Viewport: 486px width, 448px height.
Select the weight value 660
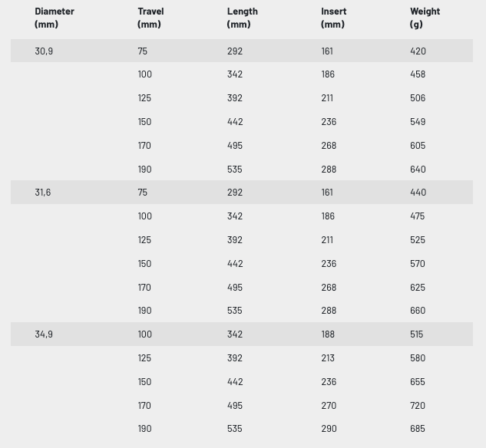(x=418, y=311)
